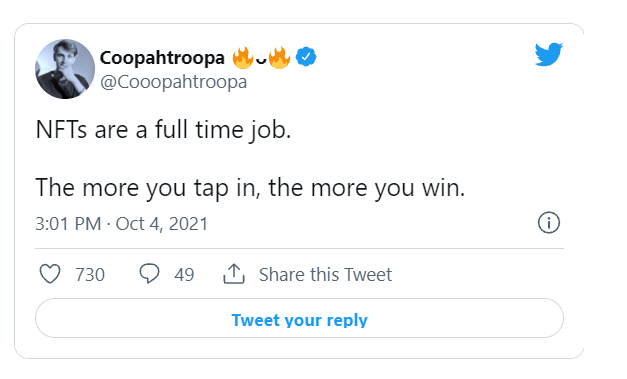This screenshot has width=627, height=379.
Task: Open the tweet info icon
Action: pyautogui.click(x=549, y=222)
